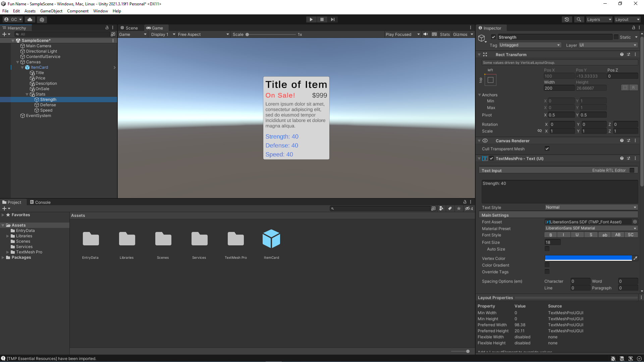Click the Play button to run the scene
This screenshot has width=644, height=362.
click(311, 19)
